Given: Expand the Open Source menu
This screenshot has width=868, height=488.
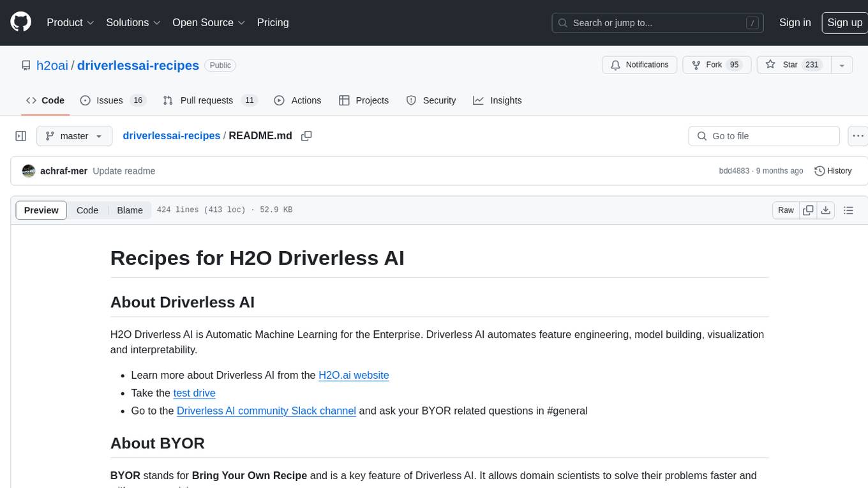Looking at the screenshot, I should pos(209,22).
